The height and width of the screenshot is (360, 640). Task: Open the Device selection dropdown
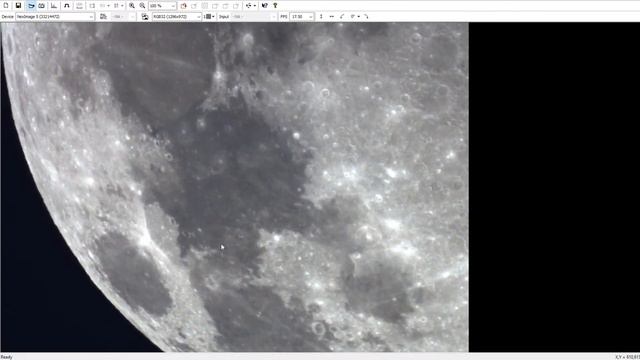click(x=55, y=17)
